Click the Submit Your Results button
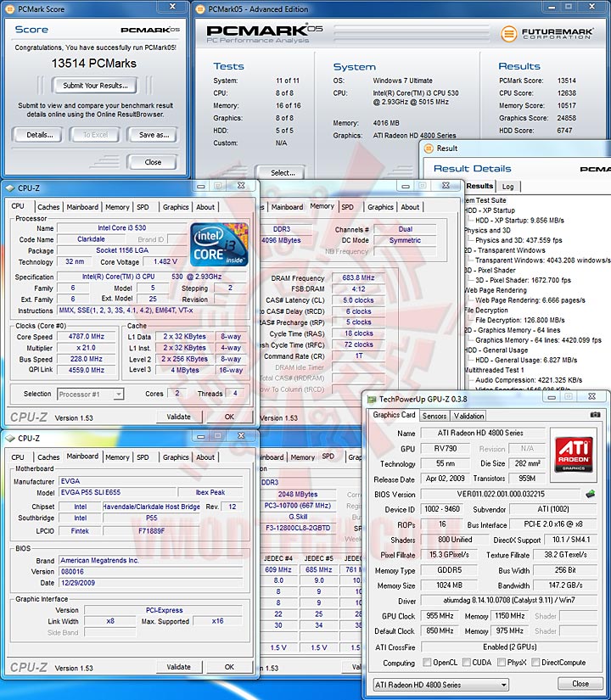Screen dimensions: 611x700 (x=95, y=85)
